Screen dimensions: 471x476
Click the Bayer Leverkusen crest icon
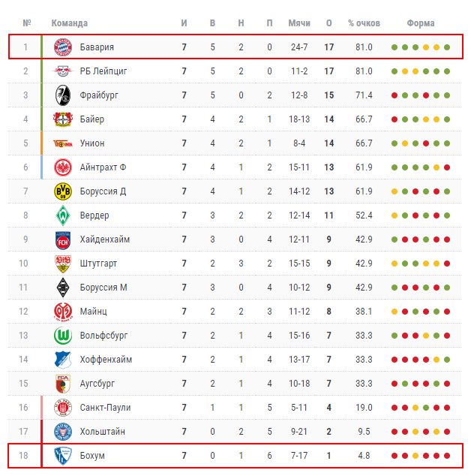coord(62,119)
